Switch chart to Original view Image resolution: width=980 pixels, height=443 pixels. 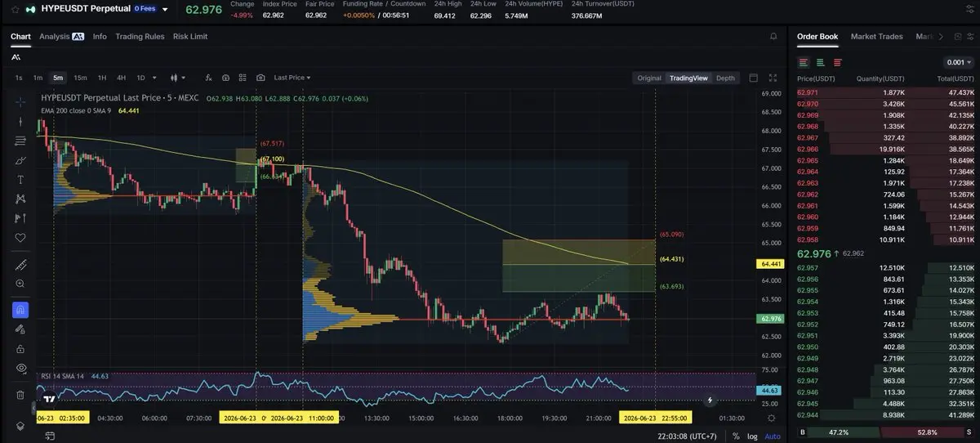click(649, 78)
